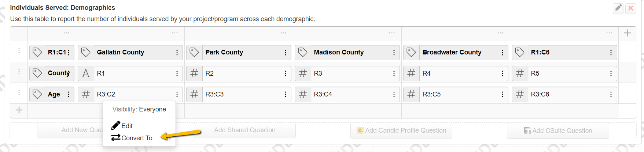Click Add Shared Question button
The height and width of the screenshot is (152, 644).
pos(245,130)
